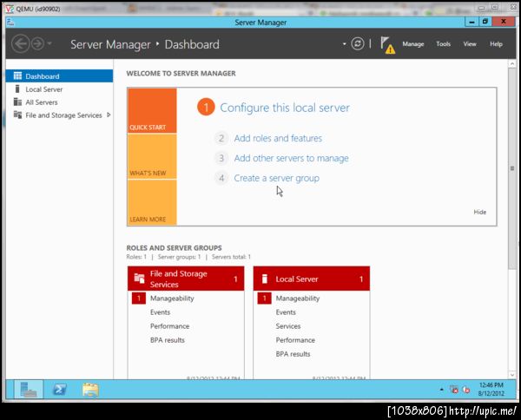Viewport: 521px width, 420px height.
Task: Launch PowerShell from the taskbar
Action: [x=60, y=389]
